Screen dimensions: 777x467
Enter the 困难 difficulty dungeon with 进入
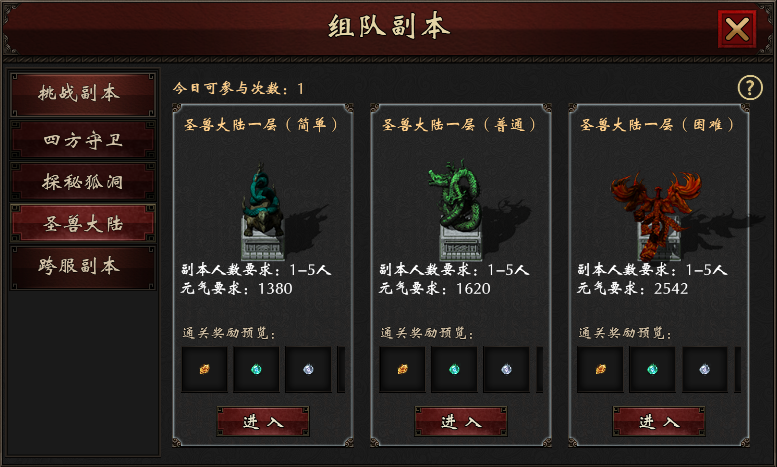pos(659,421)
